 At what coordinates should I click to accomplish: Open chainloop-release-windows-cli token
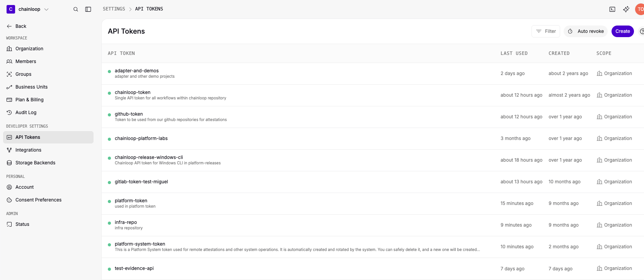373,160
